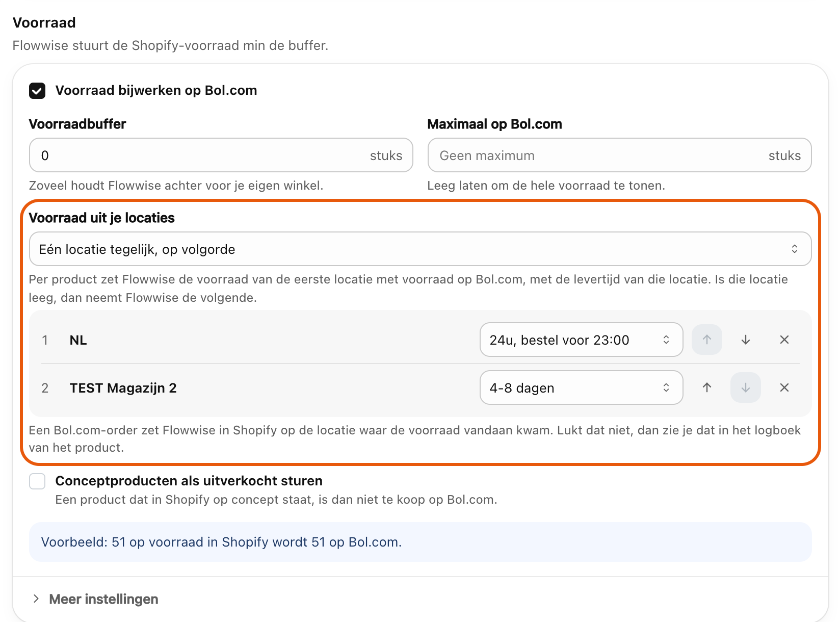Click the Voorraadbuffer label
The width and height of the screenshot is (840, 622).
(77, 124)
